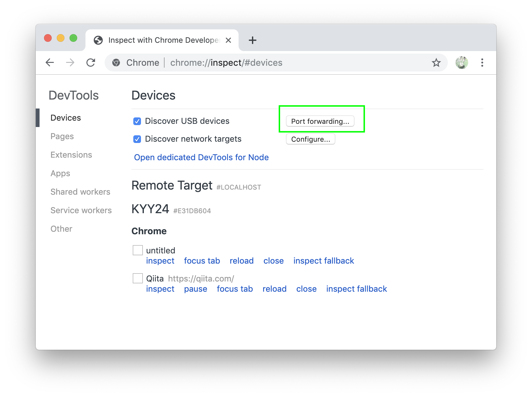
Task: Open Extensions section in sidebar
Action: [x=71, y=155]
